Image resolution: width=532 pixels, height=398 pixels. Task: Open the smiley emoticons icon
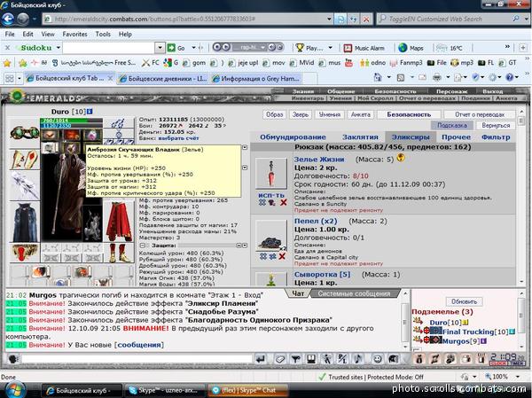point(377,359)
